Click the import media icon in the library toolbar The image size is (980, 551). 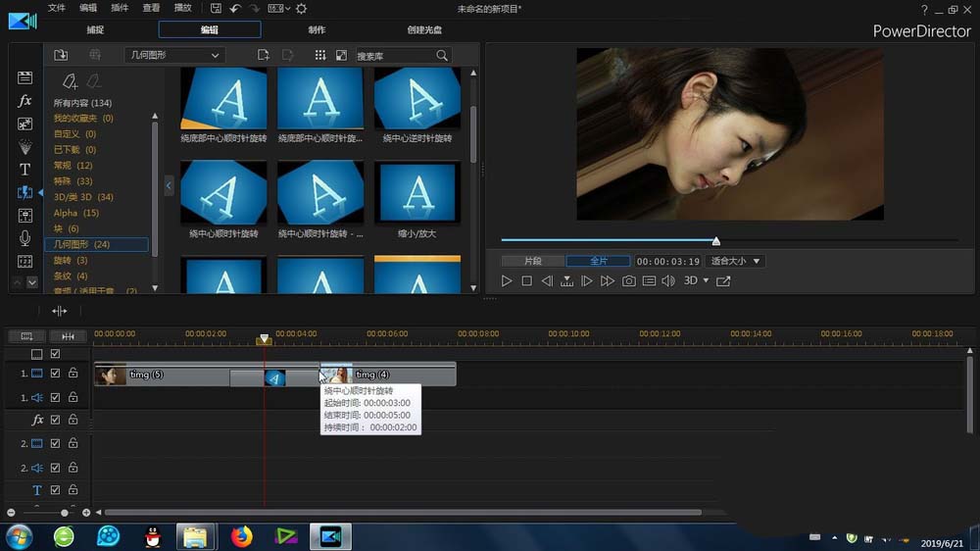[61, 56]
